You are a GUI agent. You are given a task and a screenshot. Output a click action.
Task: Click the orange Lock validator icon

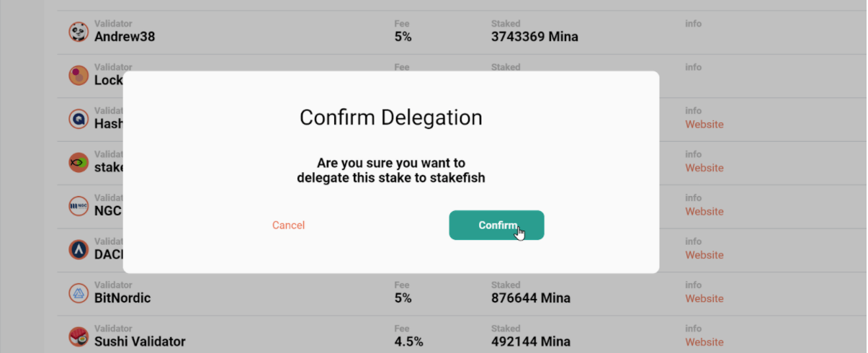click(79, 75)
